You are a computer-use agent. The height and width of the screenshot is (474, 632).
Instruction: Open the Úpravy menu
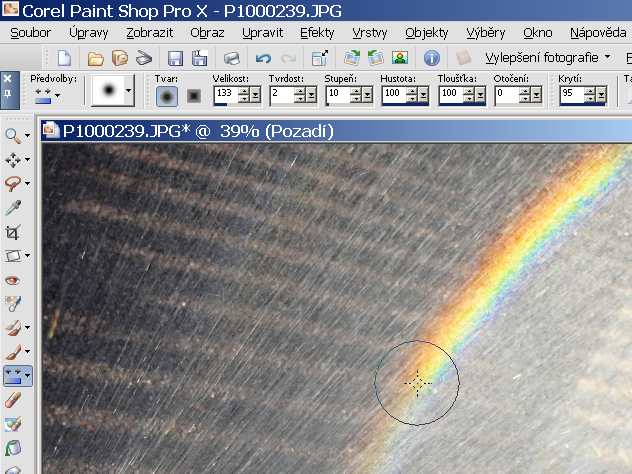coord(89,33)
